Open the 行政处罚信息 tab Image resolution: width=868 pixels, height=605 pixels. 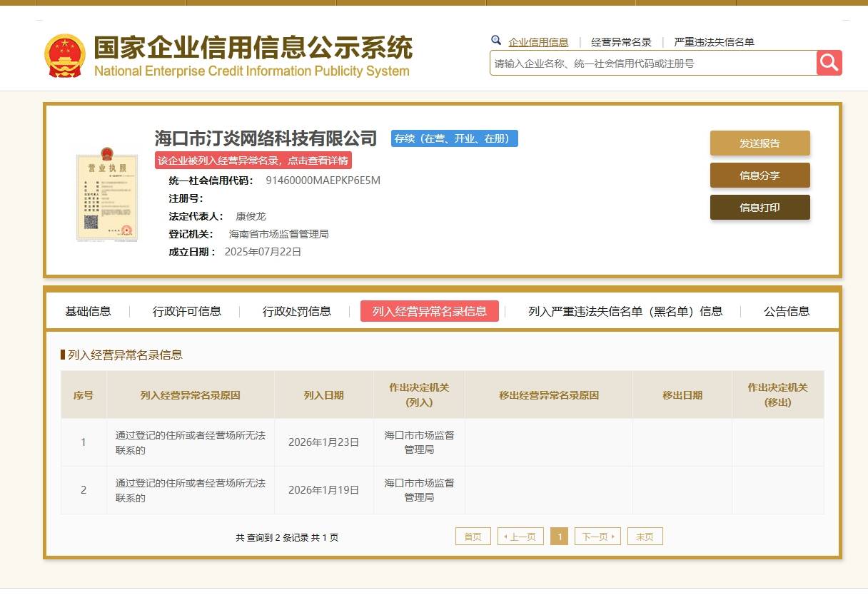tap(297, 311)
